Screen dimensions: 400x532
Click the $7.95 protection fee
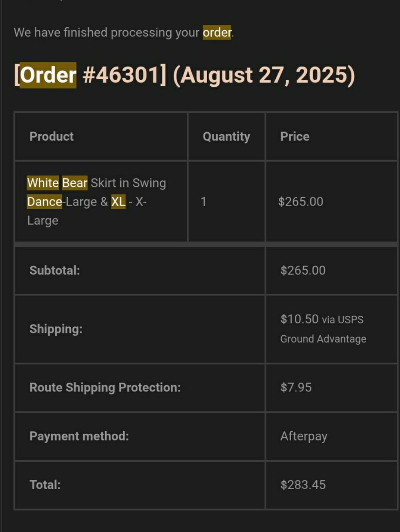(x=296, y=387)
